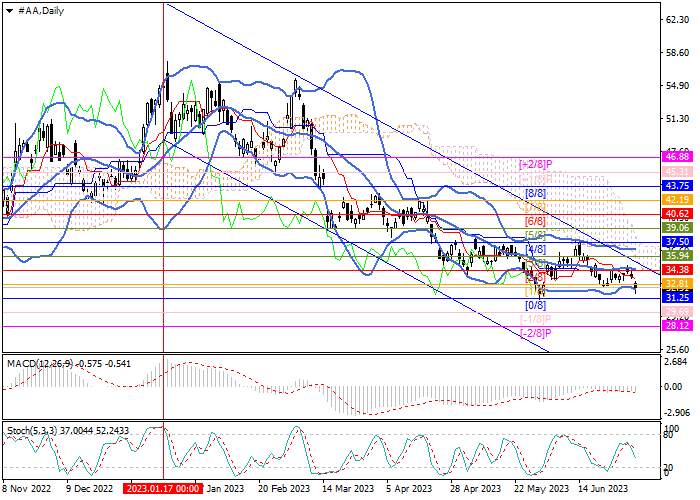Select the [0/8] Murrey level label
Screen dimensions: 700x500
point(535,305)
